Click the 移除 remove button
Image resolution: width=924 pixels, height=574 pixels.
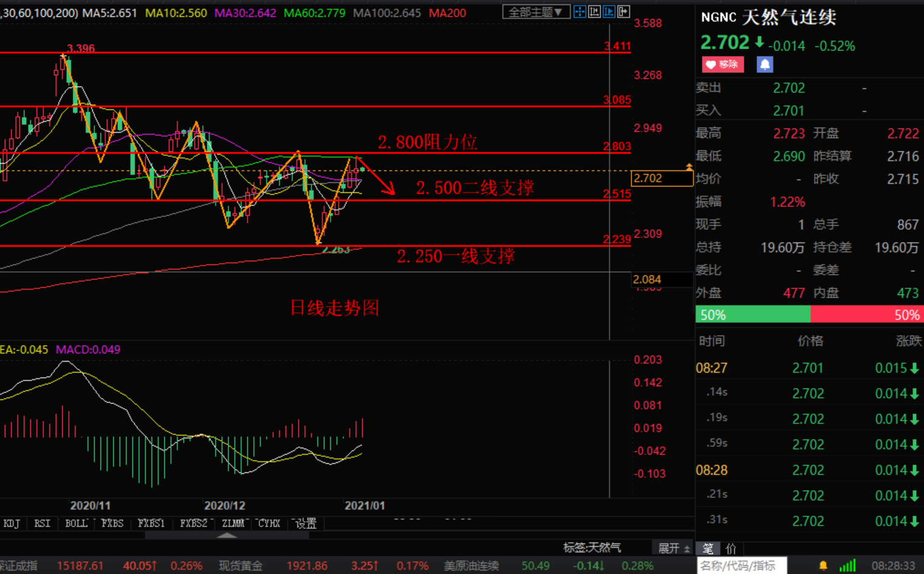(723, 64)
